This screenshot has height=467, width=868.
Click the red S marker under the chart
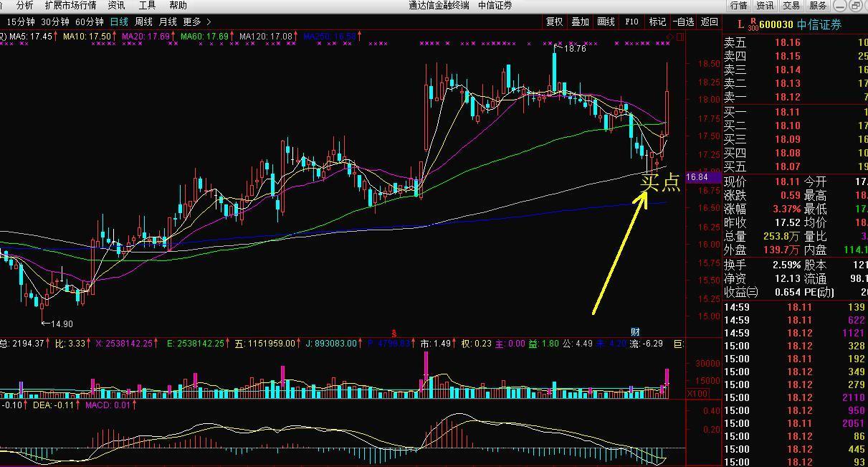click(394, 333)
